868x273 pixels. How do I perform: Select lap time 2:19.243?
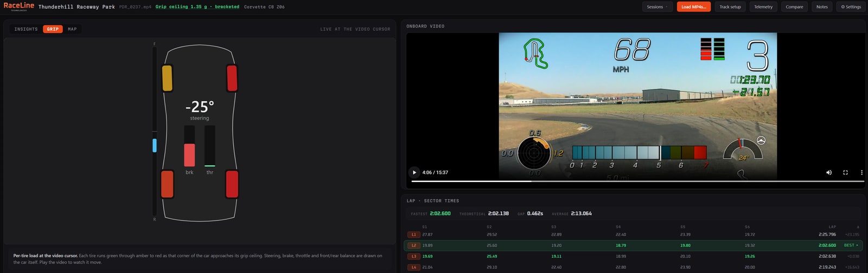827,267
